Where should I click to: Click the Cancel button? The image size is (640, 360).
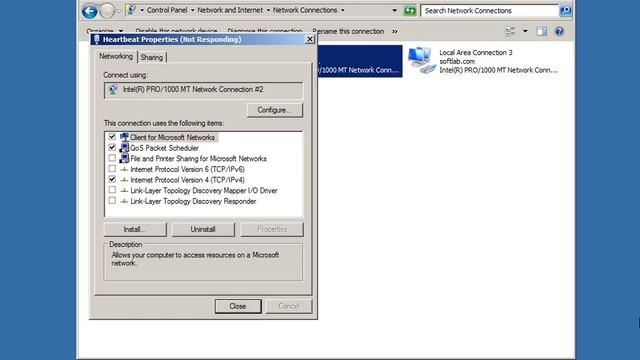pos(289,306)
